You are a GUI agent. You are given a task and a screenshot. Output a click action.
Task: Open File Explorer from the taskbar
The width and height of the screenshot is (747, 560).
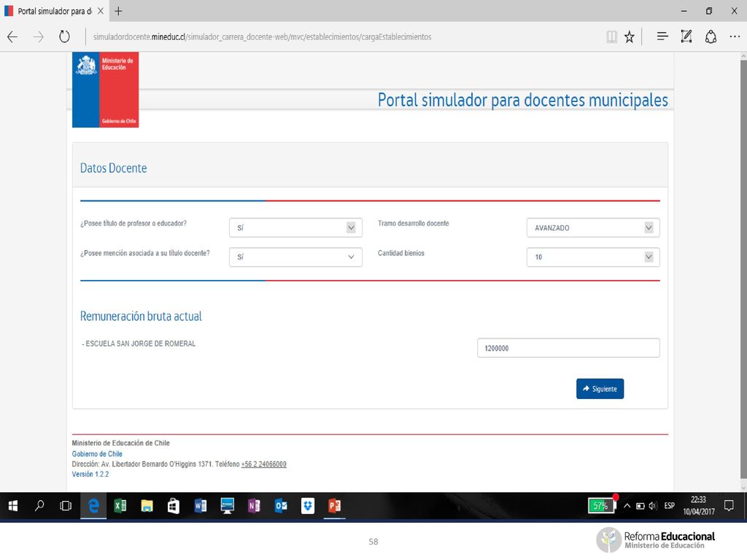pos(147,506)
